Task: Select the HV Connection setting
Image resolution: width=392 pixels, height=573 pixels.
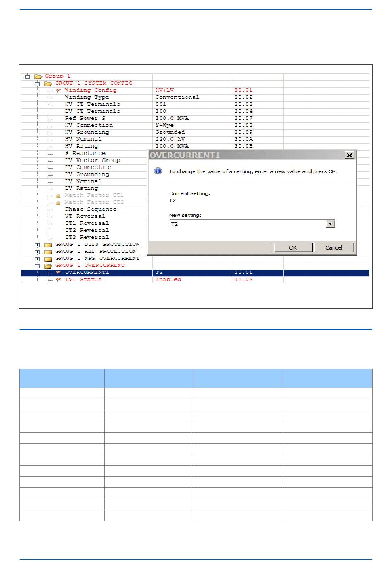Action: 89,125
